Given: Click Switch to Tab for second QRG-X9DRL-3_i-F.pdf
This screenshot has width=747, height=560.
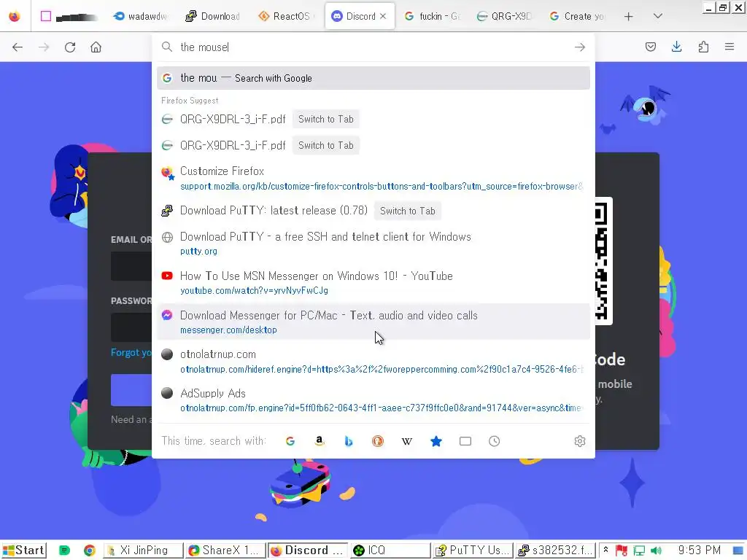Looking at the screenshot, I should point(326,145).
